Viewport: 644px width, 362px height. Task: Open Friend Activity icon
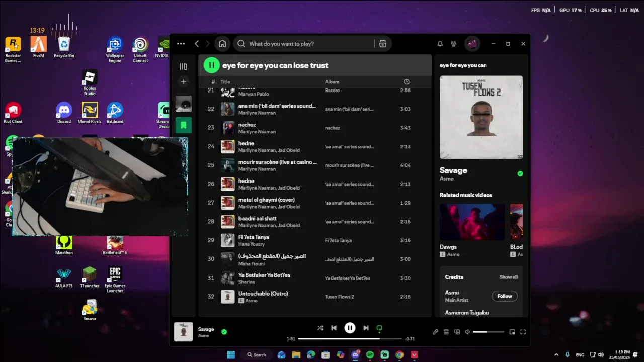pos(454,44)
